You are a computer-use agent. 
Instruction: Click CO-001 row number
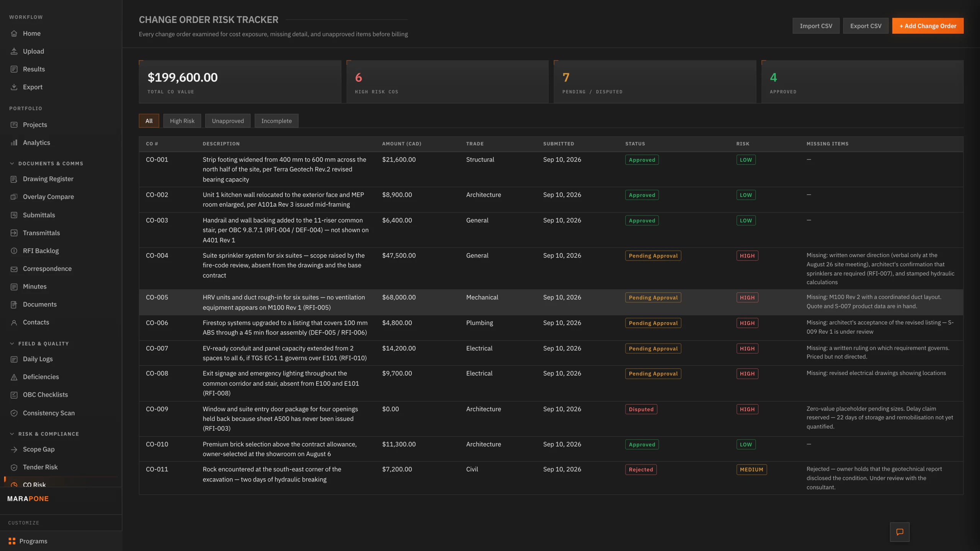pyautogui.click(x=157, y=160)
